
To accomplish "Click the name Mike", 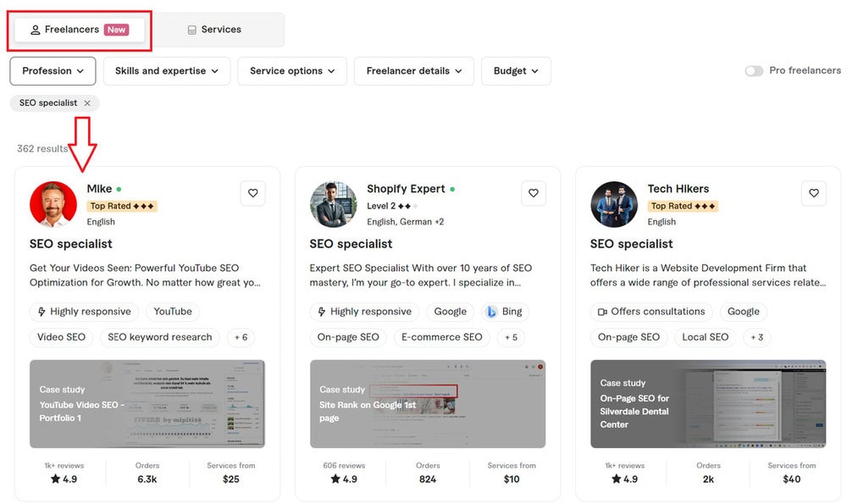I will click(99, 189).
